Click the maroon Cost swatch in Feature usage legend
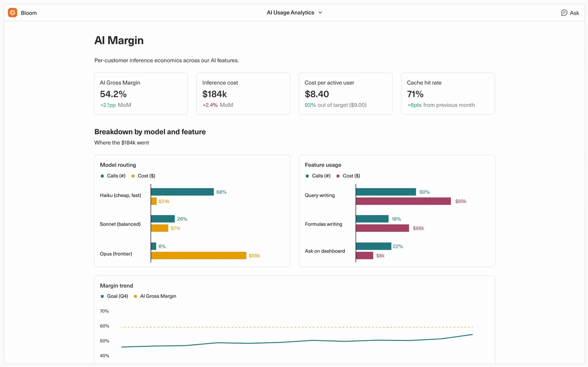The image size is (588, 367). pyautogui.click(x=338, y=176)
